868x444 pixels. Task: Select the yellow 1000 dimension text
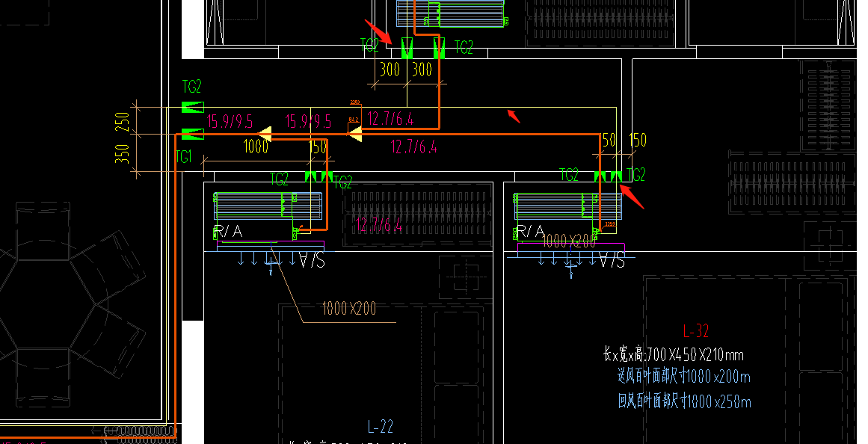pyautogui.click(x=256, y=147)
